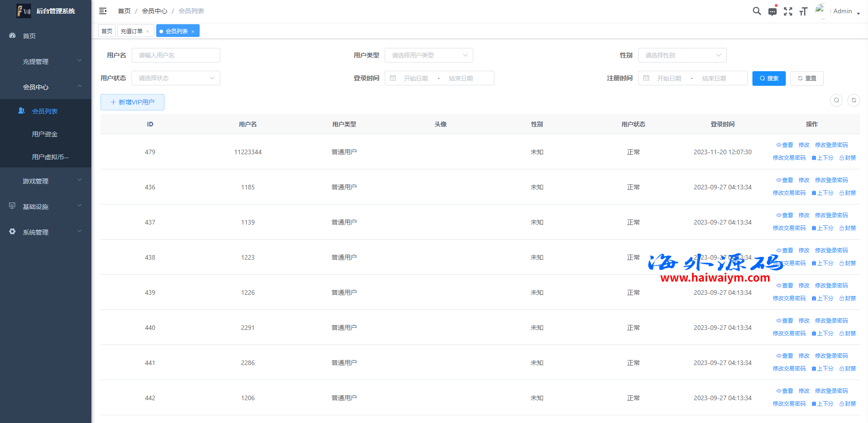Viewport: 868px width, 423px height.
Task: Click 查看 for user ID 479
Action: point(785,145)
